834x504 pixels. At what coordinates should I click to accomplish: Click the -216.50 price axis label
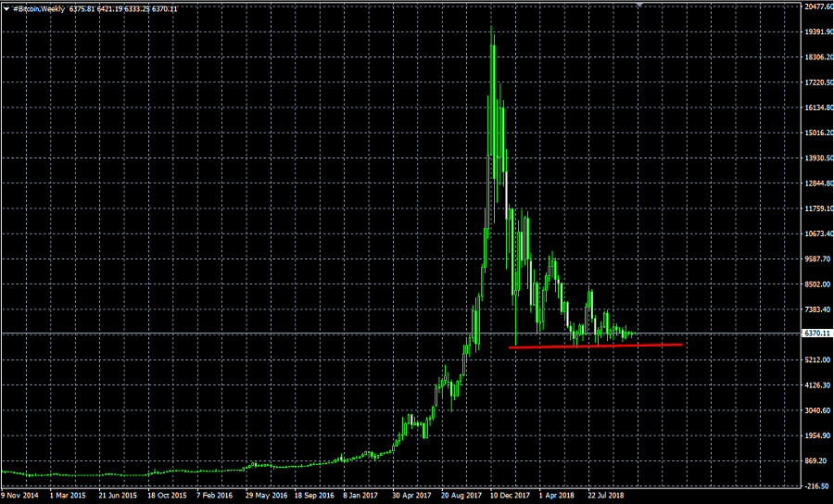point(815,485)
